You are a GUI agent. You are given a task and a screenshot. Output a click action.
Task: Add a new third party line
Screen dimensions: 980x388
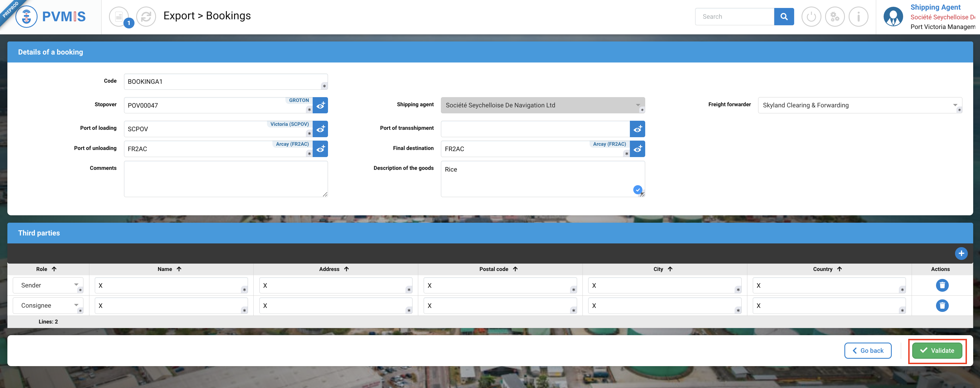point(961,253)
